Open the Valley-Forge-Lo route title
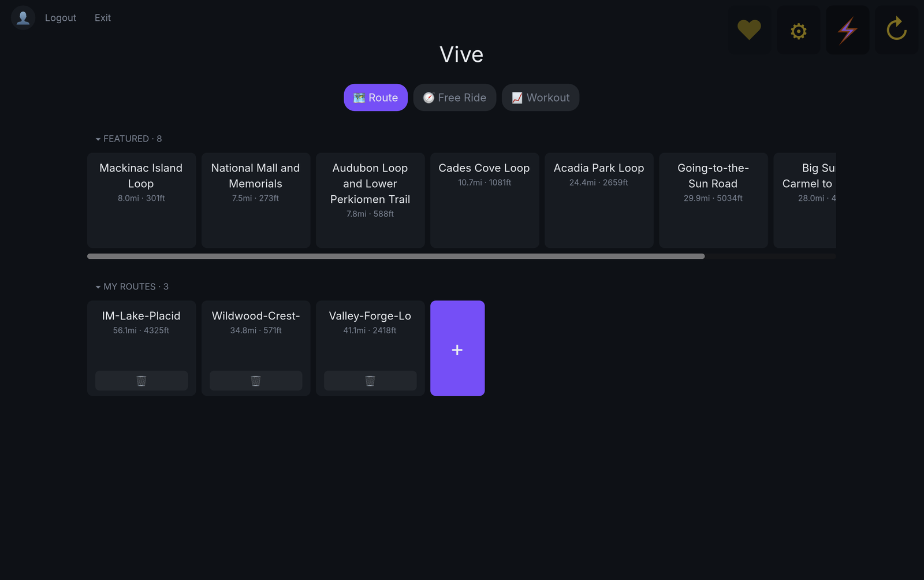 coord(370,316)
